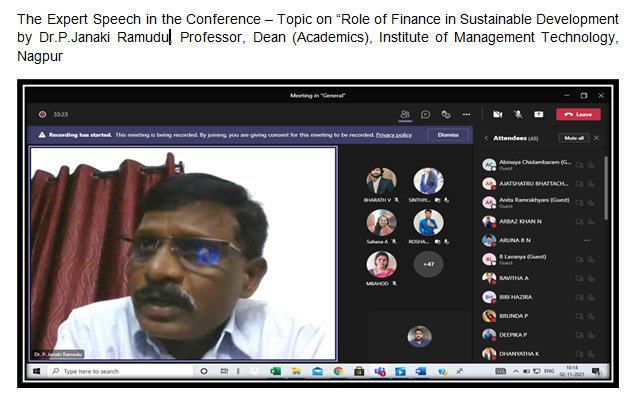Click the BHARATH V participant thumbnail
Viewport: 634px width, 394px height.
[381, 181]
